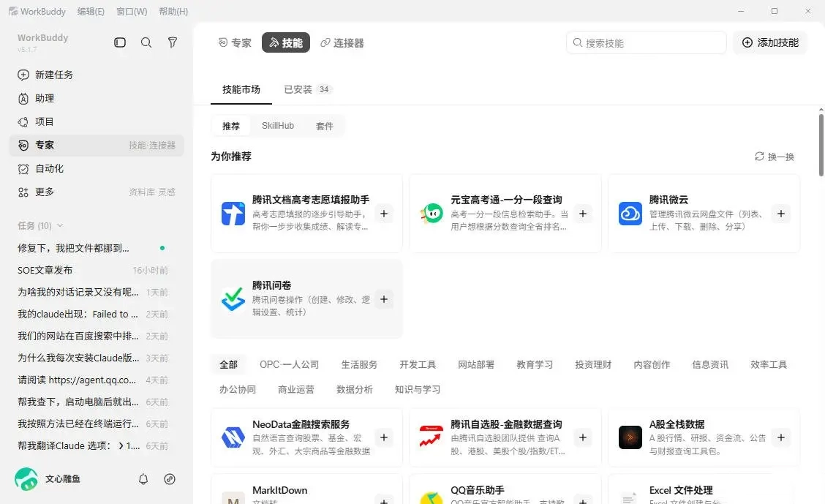Filter by the 内容创作 category
The width and height of the screenshot is (825, 504).
coord(652,364)
